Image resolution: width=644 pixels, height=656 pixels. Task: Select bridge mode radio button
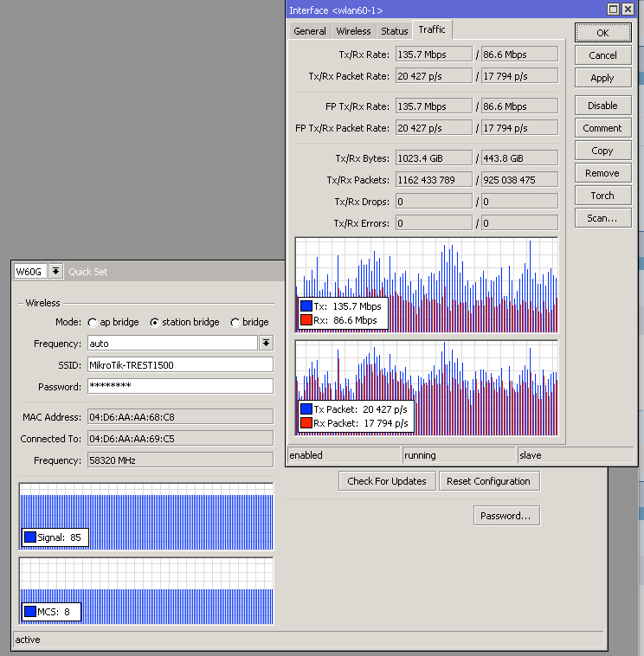click(235, 323)
